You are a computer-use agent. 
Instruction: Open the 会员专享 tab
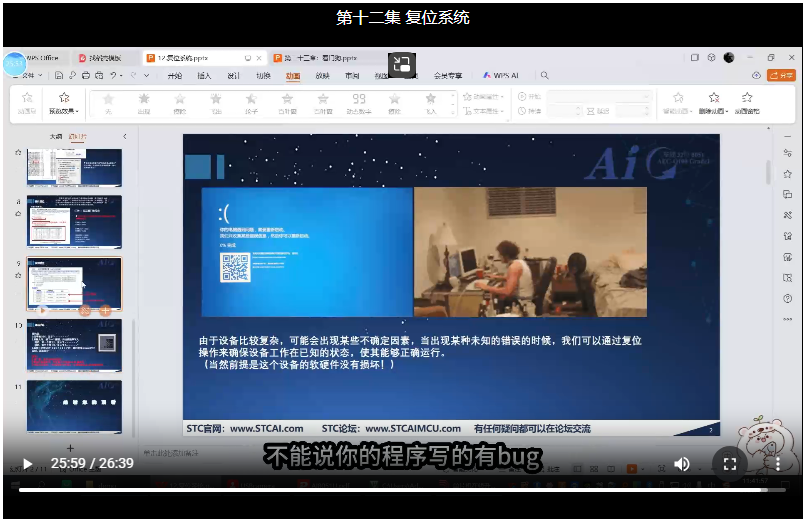[448, 76]
